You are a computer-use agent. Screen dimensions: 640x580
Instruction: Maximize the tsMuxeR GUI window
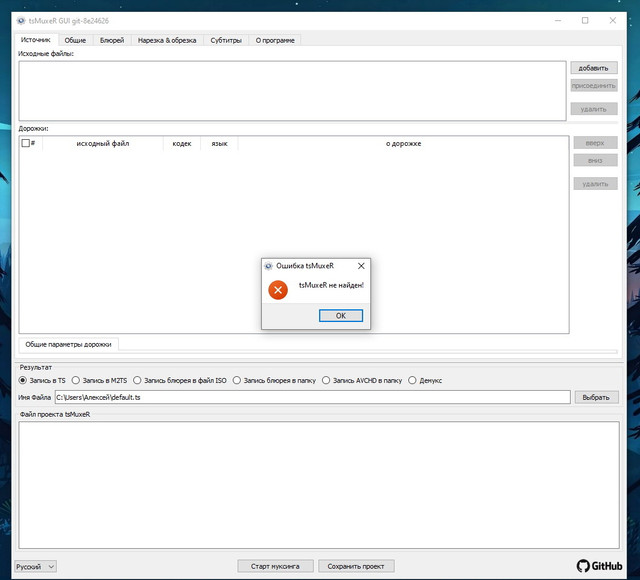(x=585, y=20)
